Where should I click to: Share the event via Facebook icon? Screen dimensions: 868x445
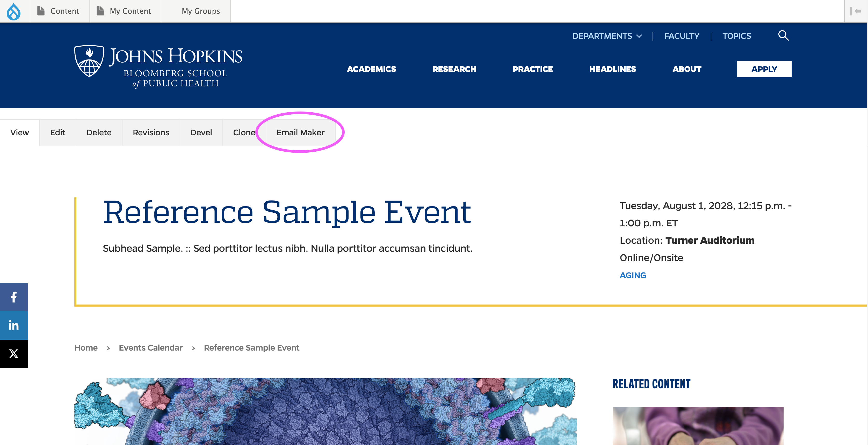(14, 297)
